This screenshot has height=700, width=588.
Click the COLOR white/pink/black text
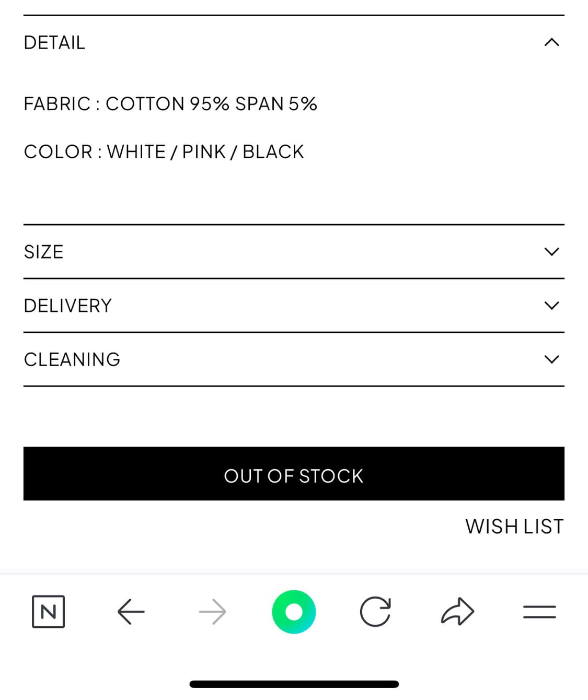pos(164,152)
